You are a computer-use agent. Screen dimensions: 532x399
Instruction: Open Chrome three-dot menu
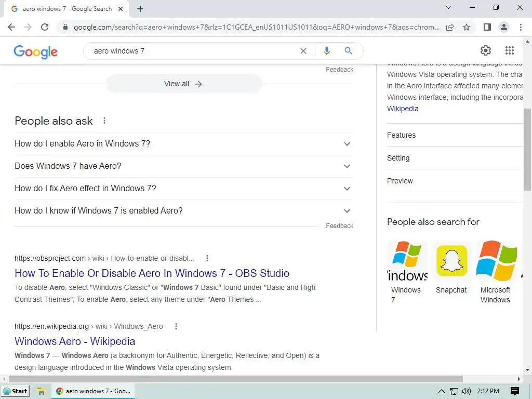[x=521, y=27]
